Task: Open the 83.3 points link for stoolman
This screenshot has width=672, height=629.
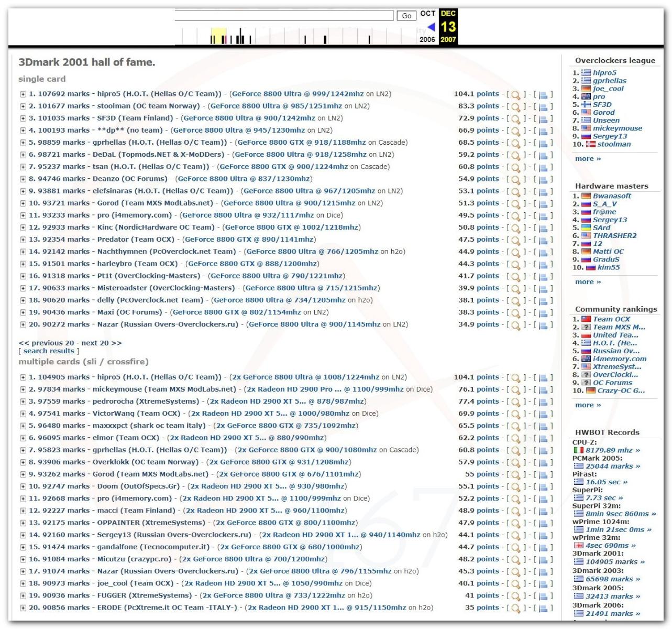Action: click(479, 106)
